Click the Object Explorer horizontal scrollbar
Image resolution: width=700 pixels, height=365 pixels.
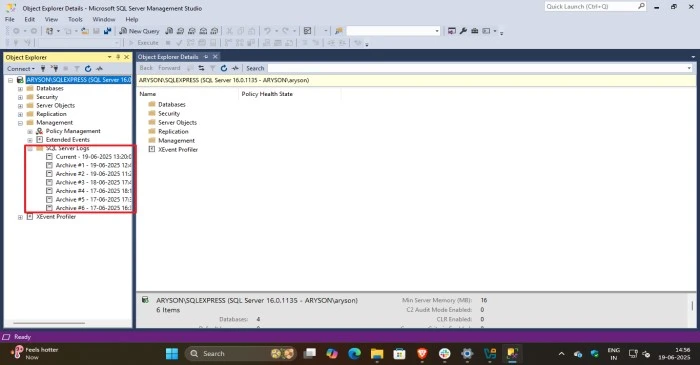pos(49,323)
